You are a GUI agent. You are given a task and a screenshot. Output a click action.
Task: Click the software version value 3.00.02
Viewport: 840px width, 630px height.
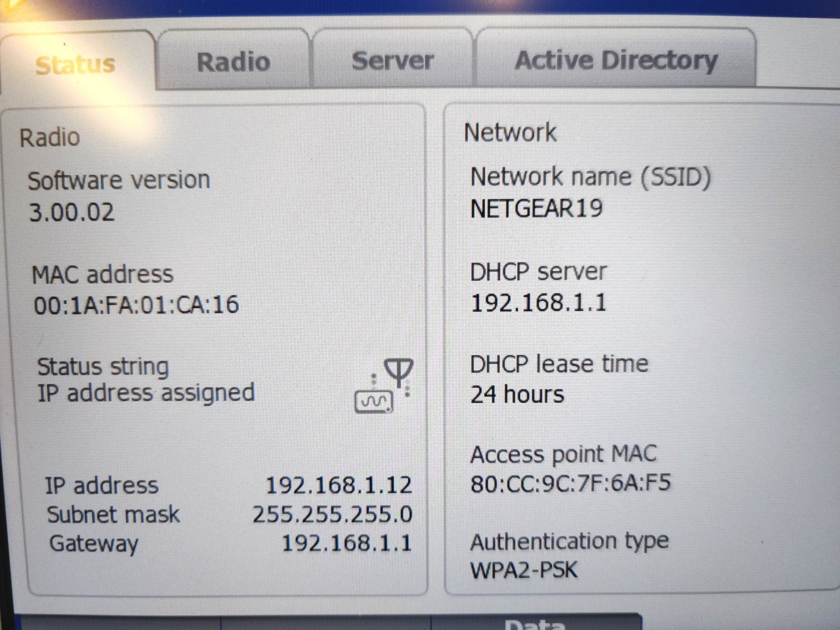pos(71,212)
